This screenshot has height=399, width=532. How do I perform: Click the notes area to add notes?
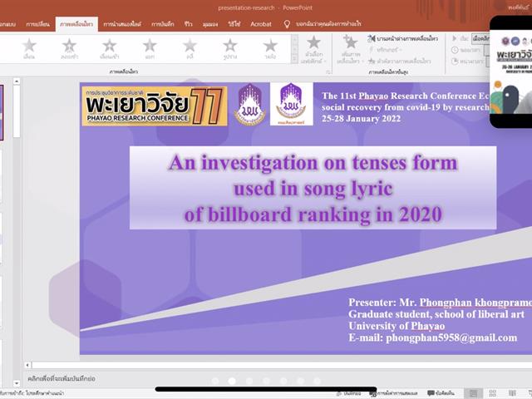coord(62,378)
